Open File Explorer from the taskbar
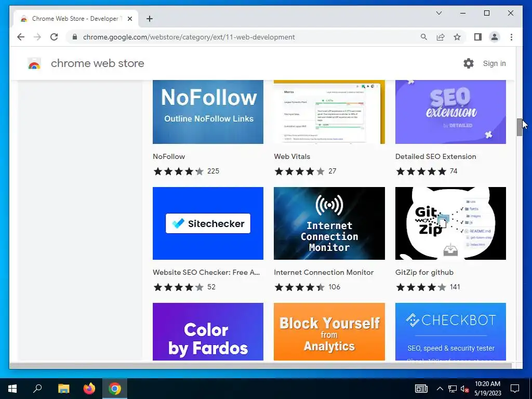This screenshot has width=532, height=399. click(63, 389)
